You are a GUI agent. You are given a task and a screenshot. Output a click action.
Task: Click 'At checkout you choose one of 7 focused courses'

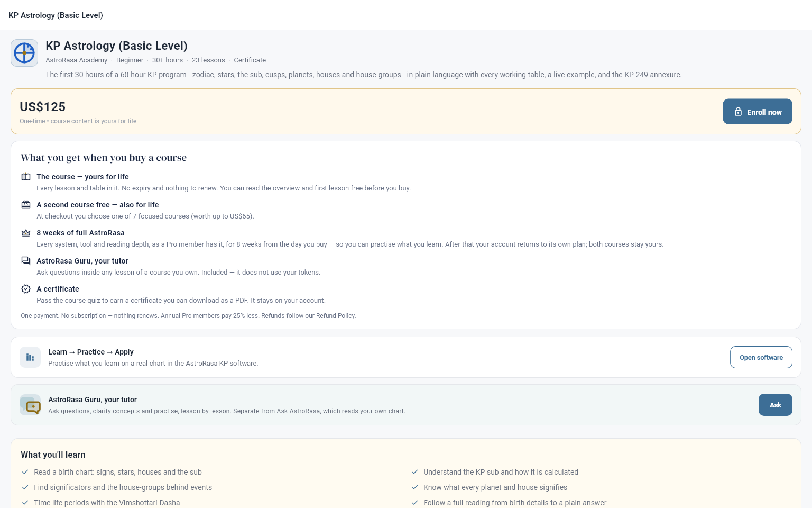145,216
